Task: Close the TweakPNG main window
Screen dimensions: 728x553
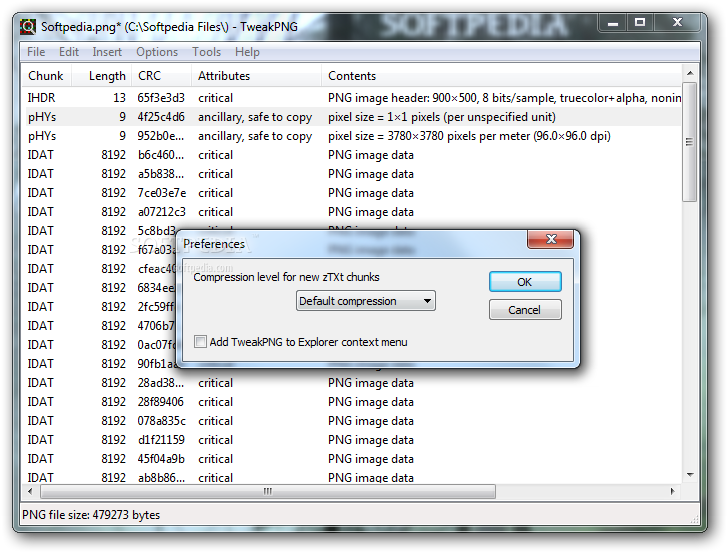Action: tap(677, 22)
